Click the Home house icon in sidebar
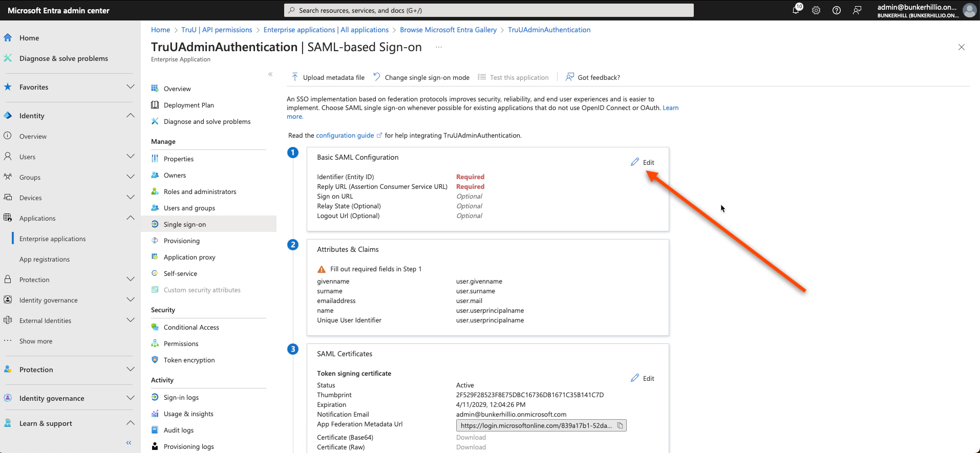The height and width of the screenshot is (453, 980). click(8, 38)
